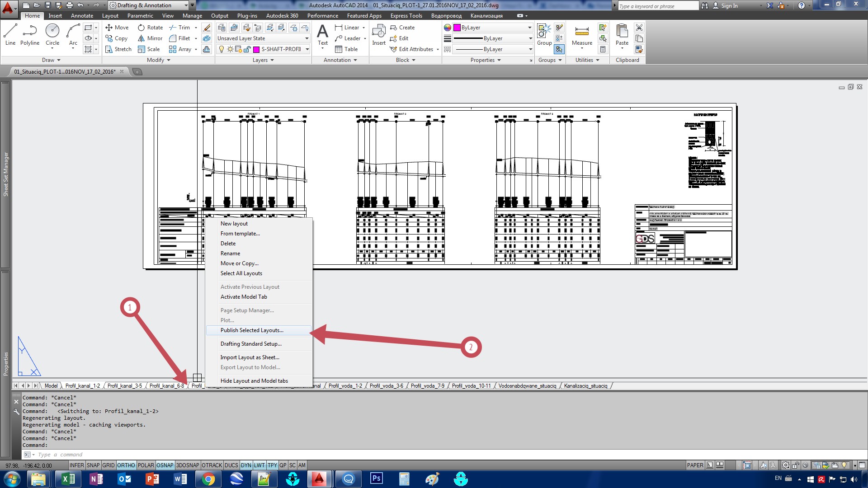Choose Hide Layout and Model tabs
Viewport: 868px width, 488px height.
(259, 381)
